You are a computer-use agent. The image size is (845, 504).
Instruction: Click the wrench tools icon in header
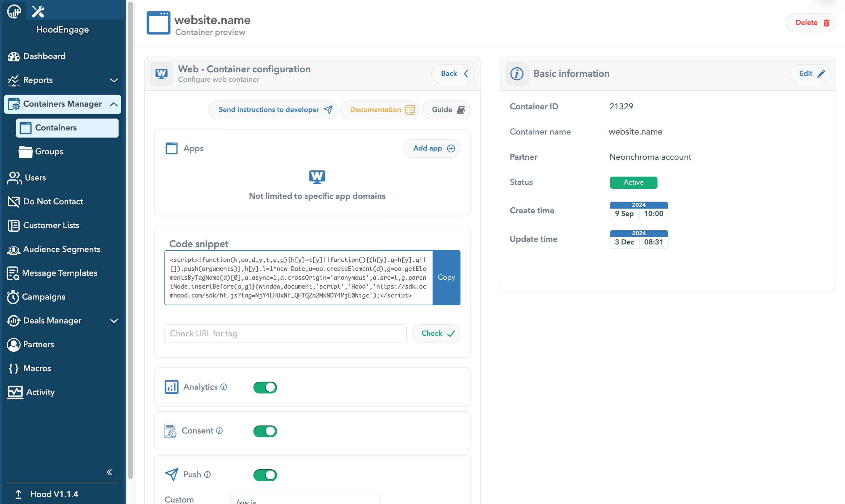38,12
